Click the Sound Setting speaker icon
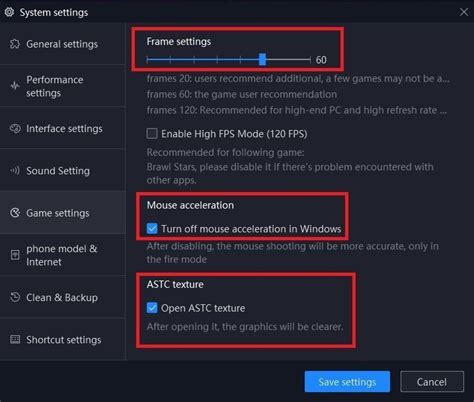 (15, 171)
